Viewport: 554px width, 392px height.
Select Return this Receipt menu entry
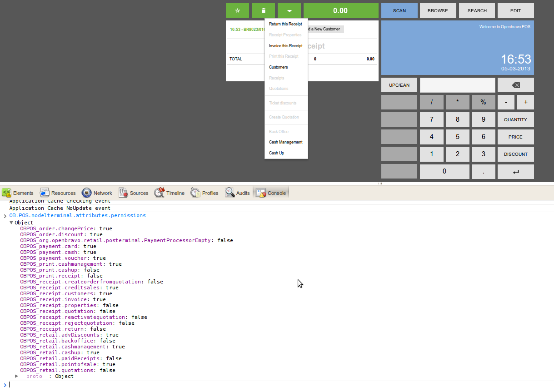coord(285,24)
